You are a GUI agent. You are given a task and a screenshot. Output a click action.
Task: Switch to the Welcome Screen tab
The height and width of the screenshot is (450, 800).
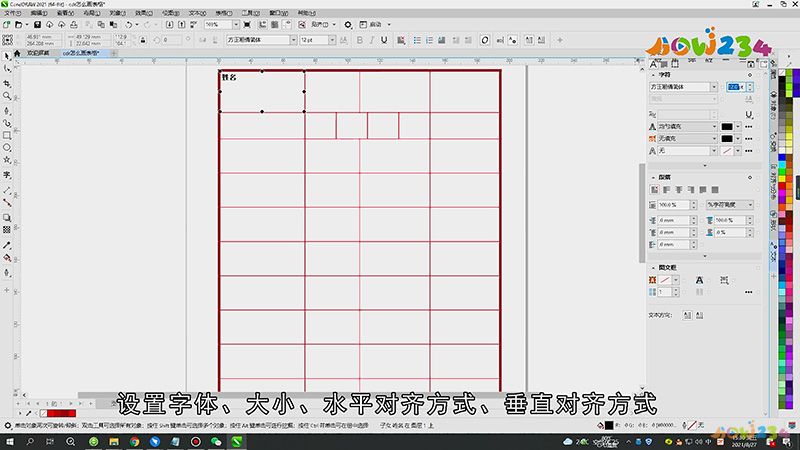click(38, 53)
